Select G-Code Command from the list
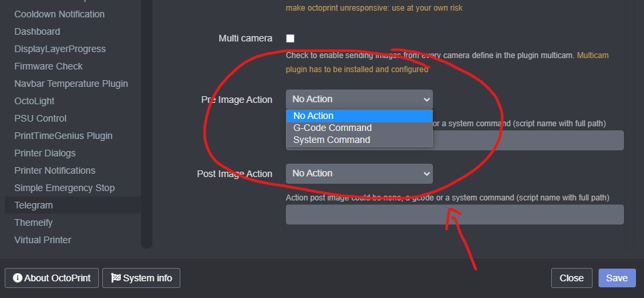The height and width of the screenshot is (298, 644). pyautogui.click(x=332, y=128)
